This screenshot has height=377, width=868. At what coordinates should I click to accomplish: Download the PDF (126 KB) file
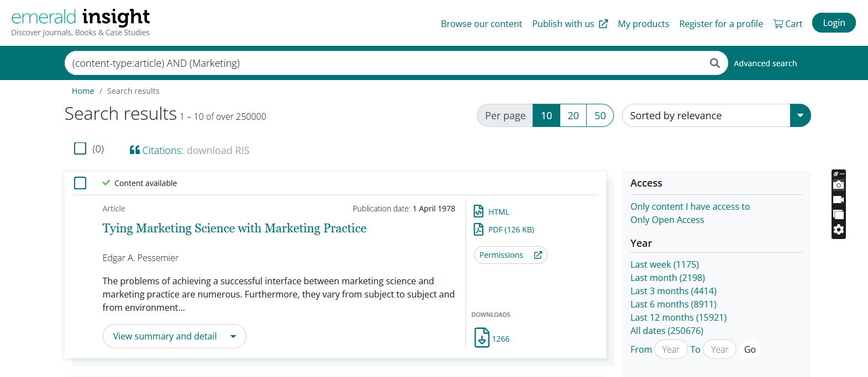click(x=511, y=230)
